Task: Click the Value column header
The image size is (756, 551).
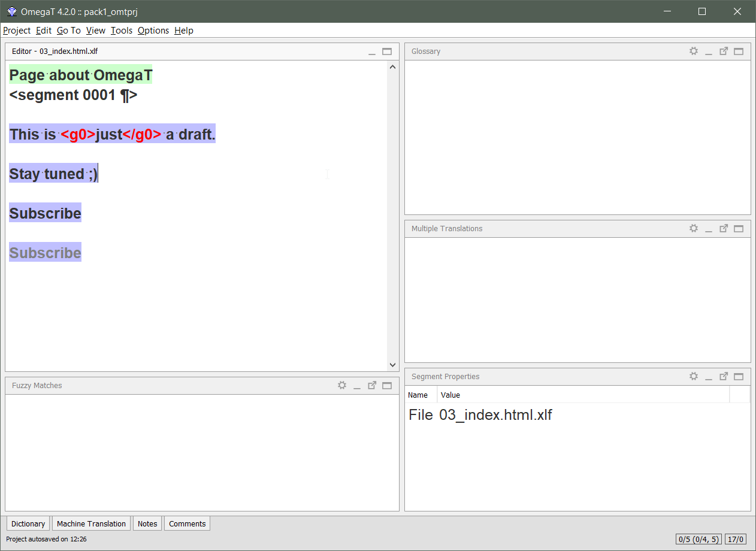Action: (x=583, y=395)
